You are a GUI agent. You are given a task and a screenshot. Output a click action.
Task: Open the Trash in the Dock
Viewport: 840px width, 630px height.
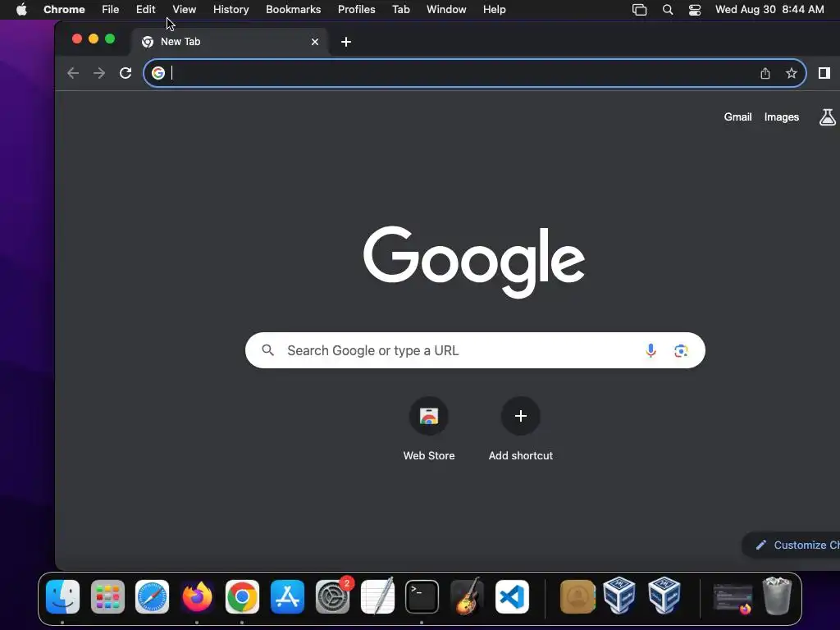click(777, 596)
